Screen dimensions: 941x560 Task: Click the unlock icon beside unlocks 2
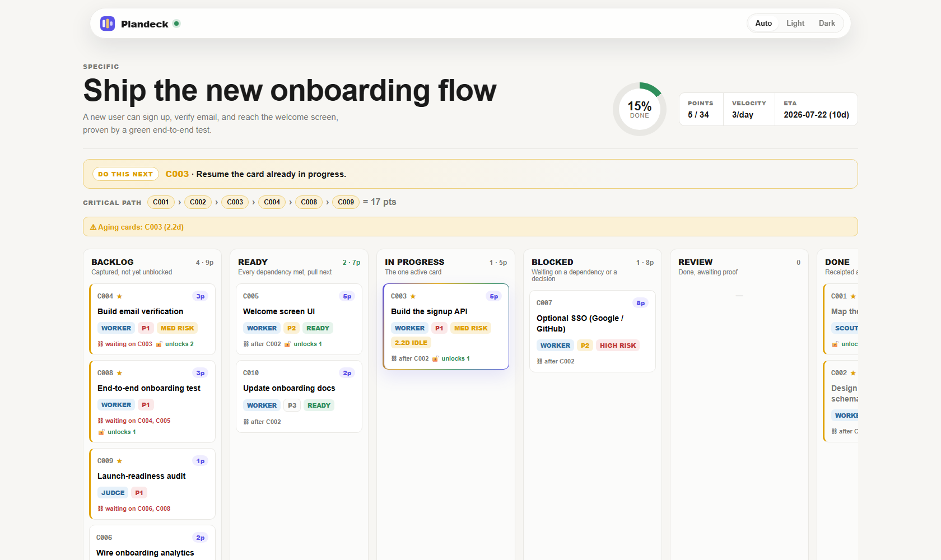coord(159,344)
